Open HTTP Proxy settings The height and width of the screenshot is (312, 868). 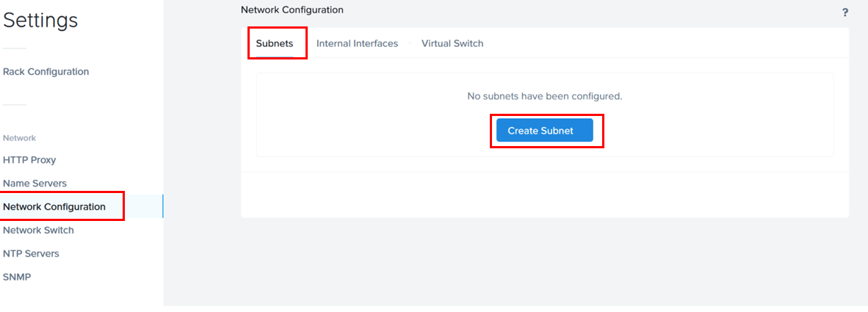(x=29, y=160)
